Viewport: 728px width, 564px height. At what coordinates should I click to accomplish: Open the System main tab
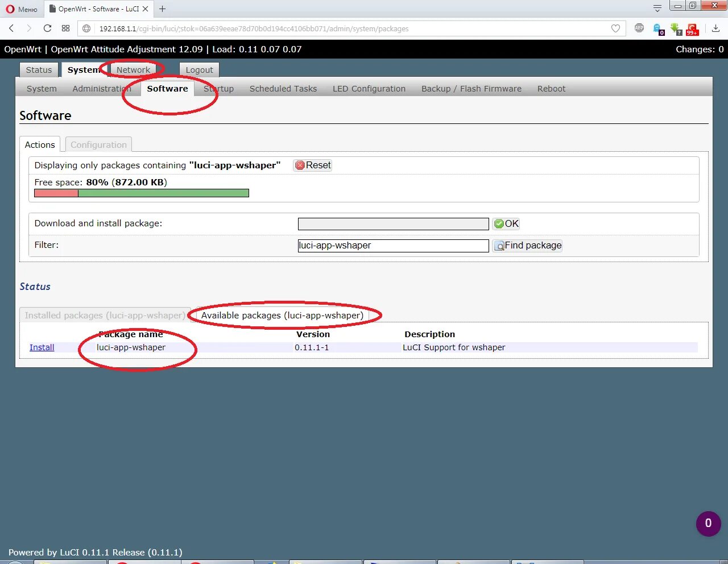(x=84, y=70)
